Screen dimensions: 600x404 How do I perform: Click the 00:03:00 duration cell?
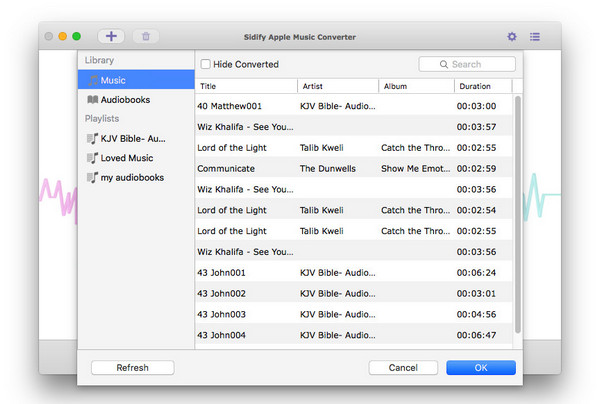pyautogui.click(x=476, y=106)
